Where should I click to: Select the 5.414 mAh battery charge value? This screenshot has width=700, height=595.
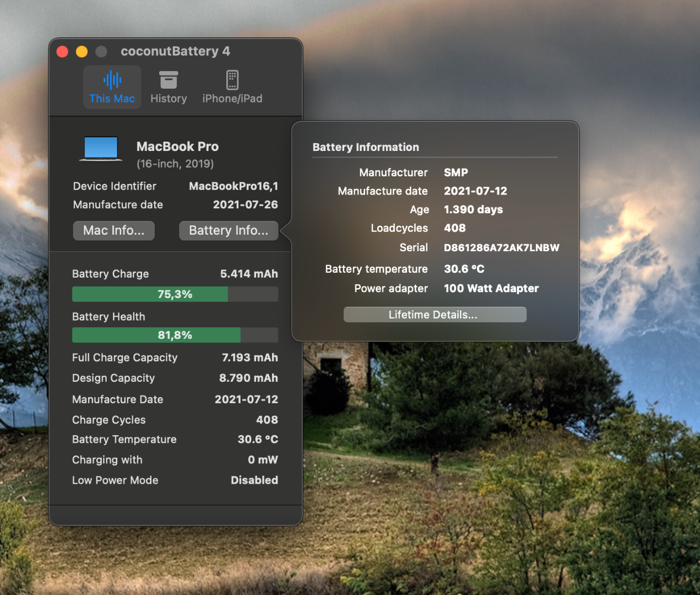pos(249,274)
